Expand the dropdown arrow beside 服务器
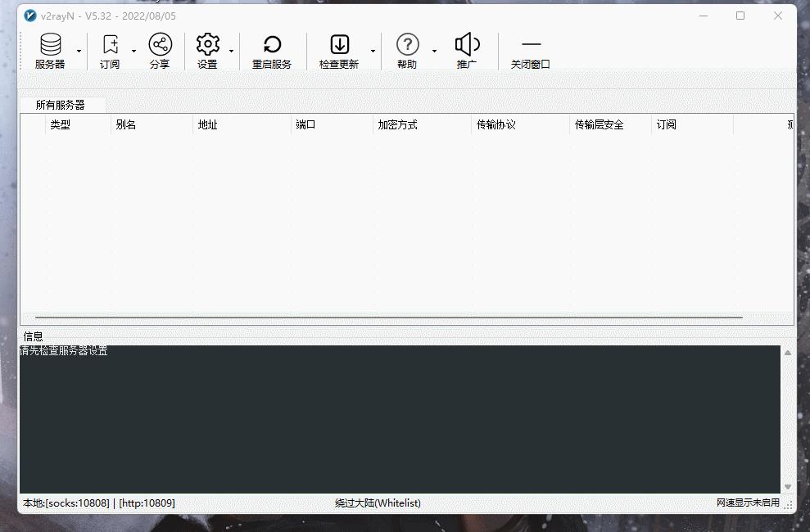Screen dimensions: 810x532 point(79,51)
